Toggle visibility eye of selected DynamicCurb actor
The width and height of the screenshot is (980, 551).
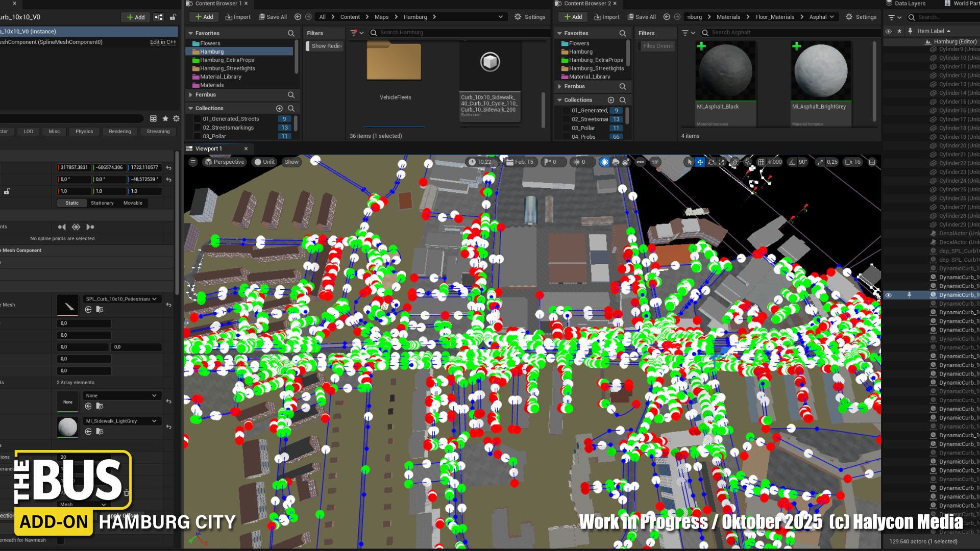click(889, 295)
